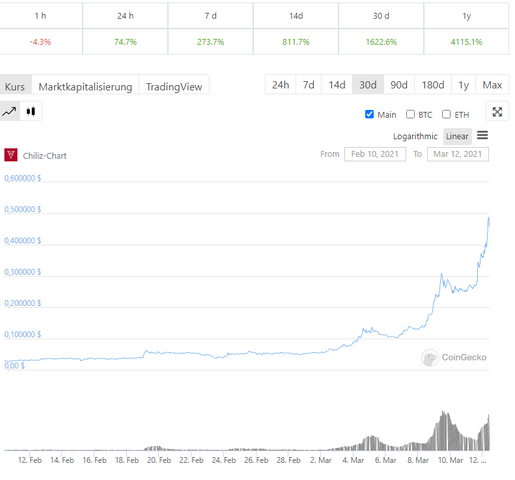Click the 1y change value 4115.1%

pos(466,42)
